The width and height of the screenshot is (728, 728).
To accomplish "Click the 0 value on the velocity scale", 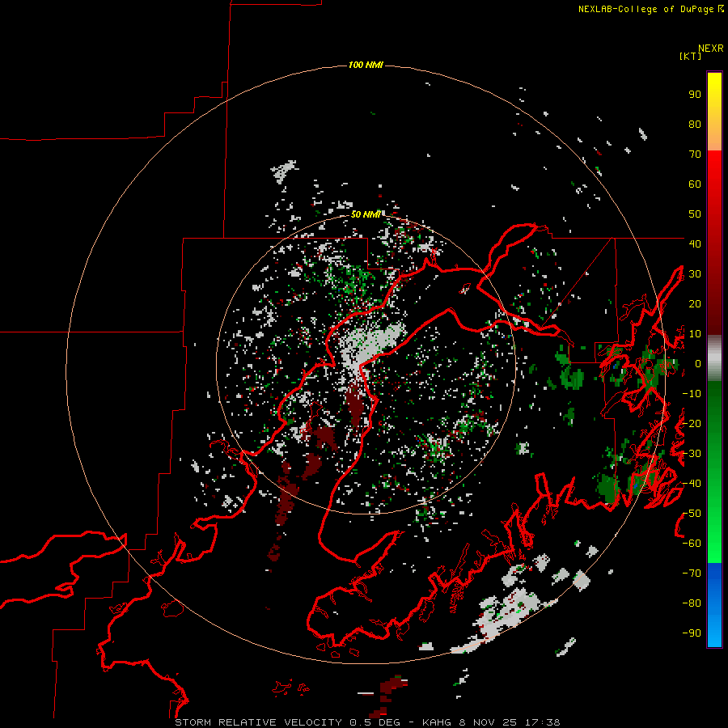I will (x=698, y=363).
